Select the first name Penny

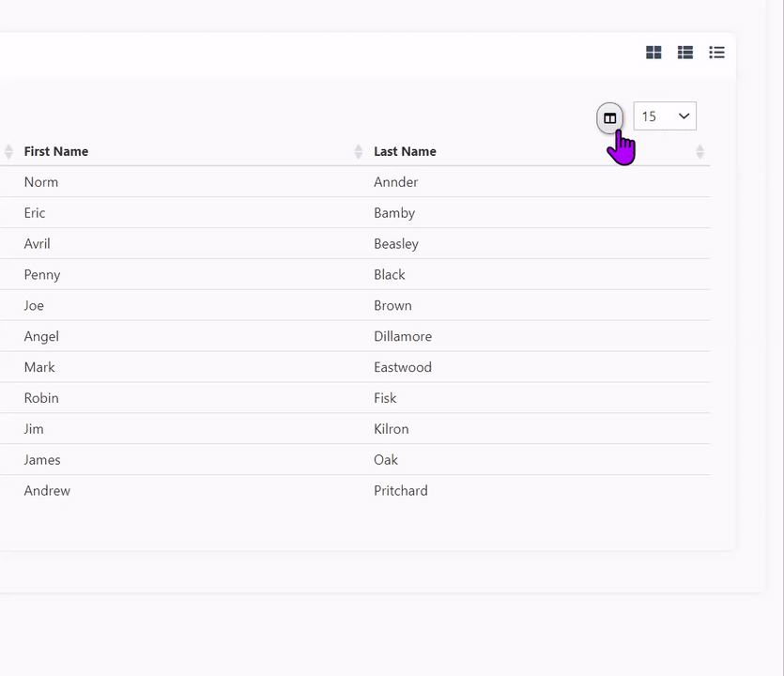coord(42,275)
